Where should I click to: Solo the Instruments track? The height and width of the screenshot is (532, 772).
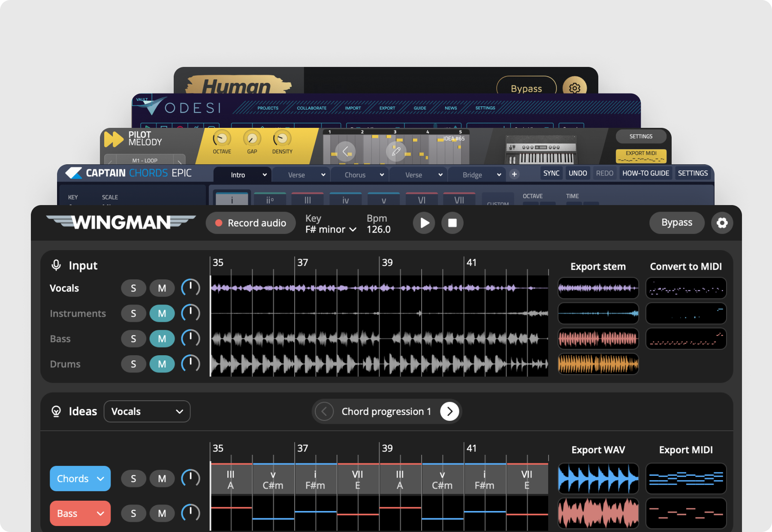133,314
